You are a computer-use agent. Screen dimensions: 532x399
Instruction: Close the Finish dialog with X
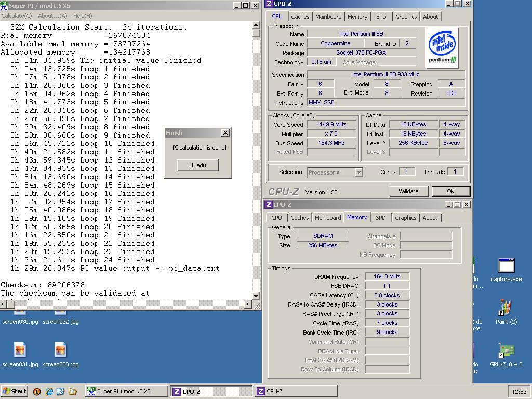(x=225, y=133)
